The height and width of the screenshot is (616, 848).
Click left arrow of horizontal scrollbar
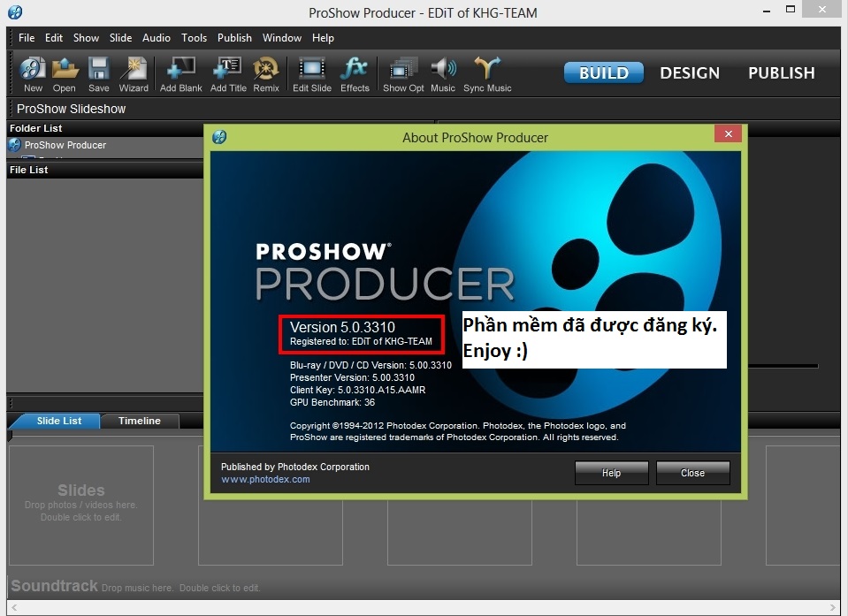point(14,607)
